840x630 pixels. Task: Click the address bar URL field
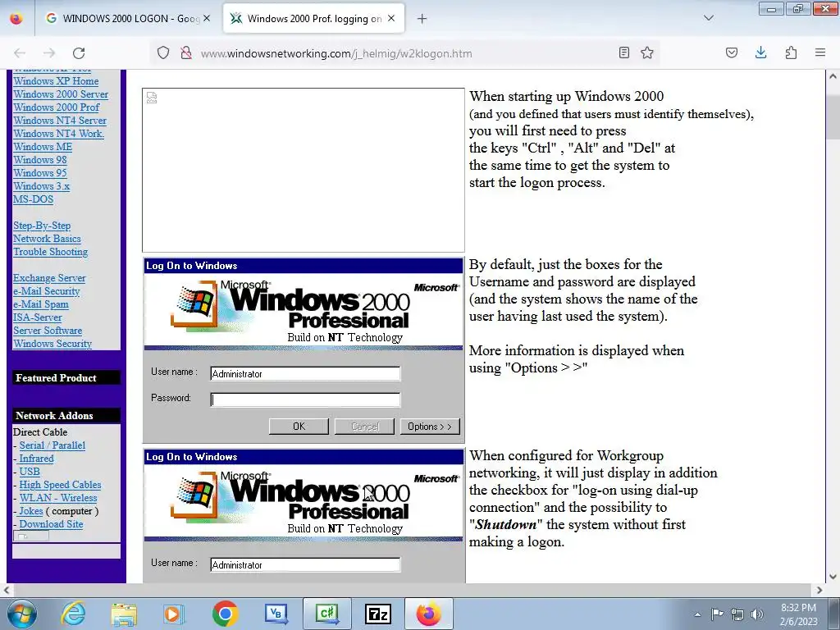407,53
